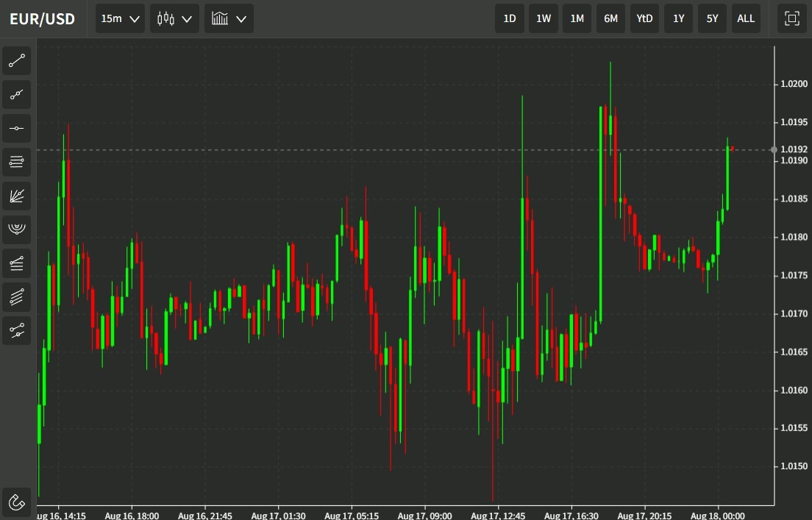Image resolution: width=812 pixels, height=520 pixels.
Task: Switch to the 1Y time range
Action: pos(678,18)
